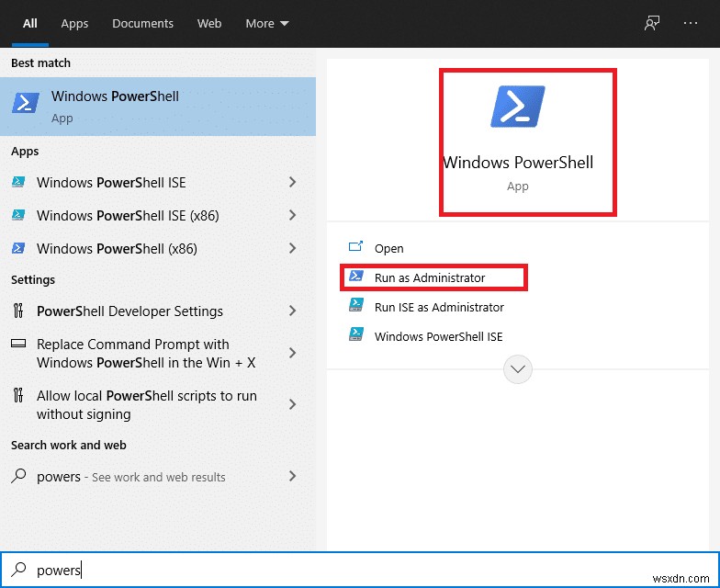Screen dimensions: 720x588
Task: Select the Windows PowerShell best match result
Action: (158, 107)
